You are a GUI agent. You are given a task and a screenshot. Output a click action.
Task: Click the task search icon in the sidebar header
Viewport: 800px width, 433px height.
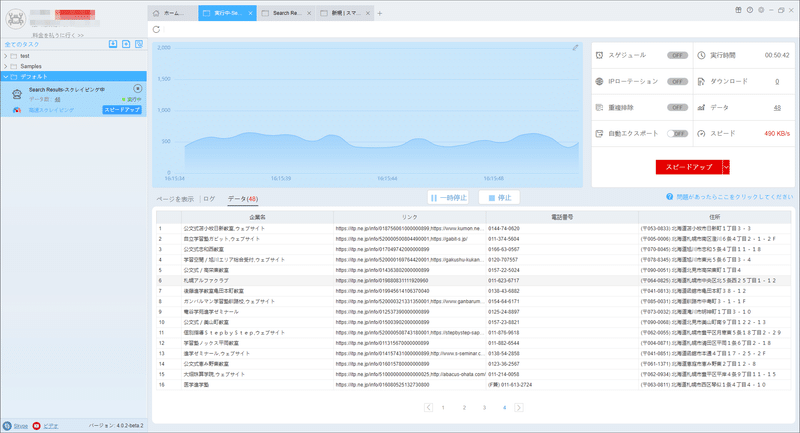point(139,44)
